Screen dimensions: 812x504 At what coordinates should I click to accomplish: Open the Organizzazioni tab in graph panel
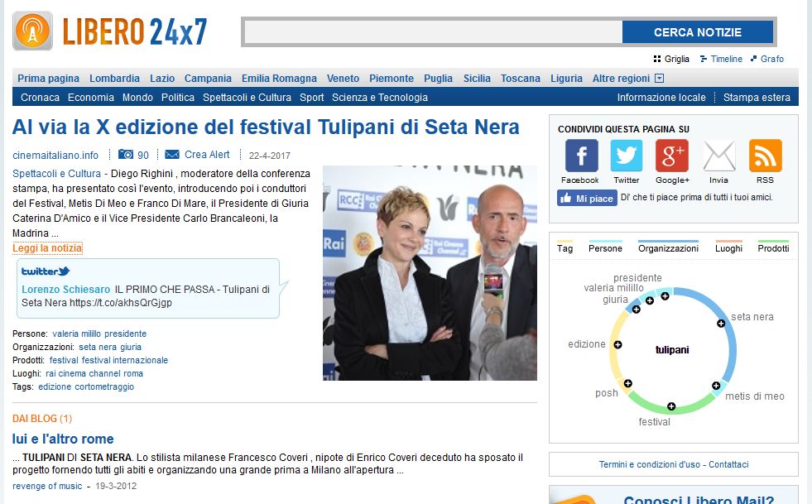coord(668,247)
